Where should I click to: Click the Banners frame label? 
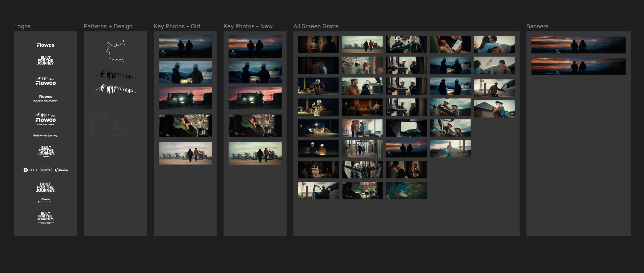tap(537, 26)
